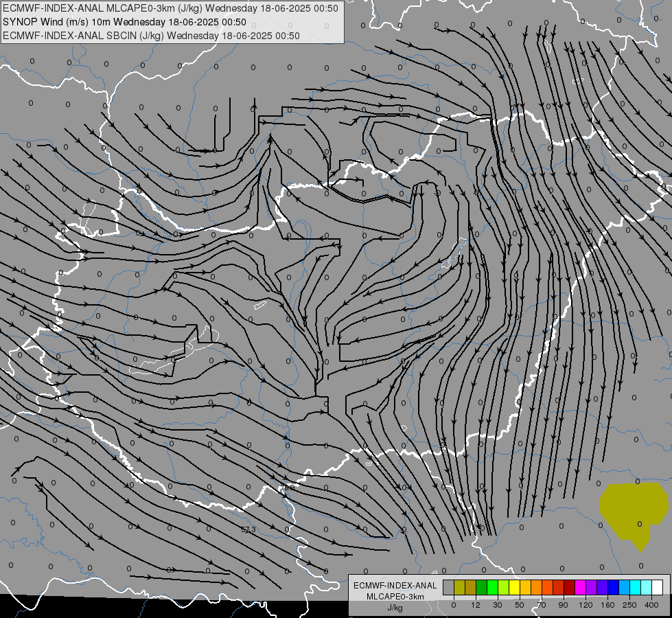Image resolution: width=672 pixels, height=618 pixels.
Task: Click the pure cyan legend swatch
Action: tap(635, 587)
